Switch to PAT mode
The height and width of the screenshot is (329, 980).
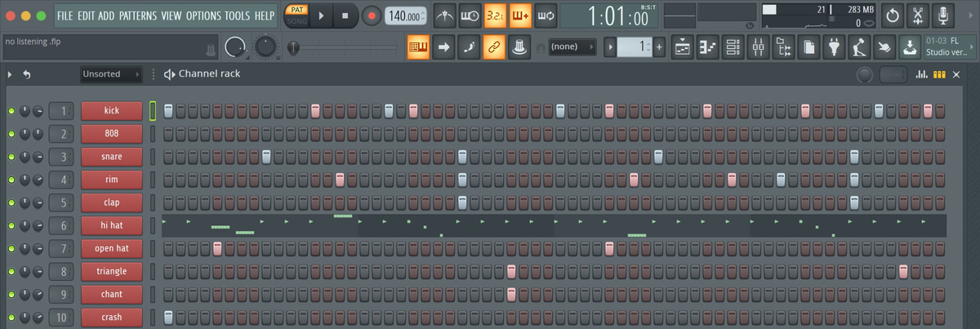297,10
